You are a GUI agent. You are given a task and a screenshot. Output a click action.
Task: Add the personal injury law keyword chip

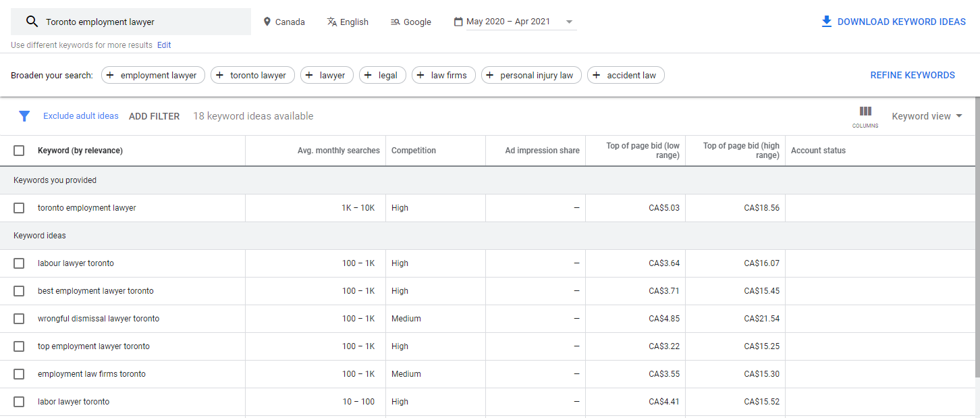coord(531,75)
